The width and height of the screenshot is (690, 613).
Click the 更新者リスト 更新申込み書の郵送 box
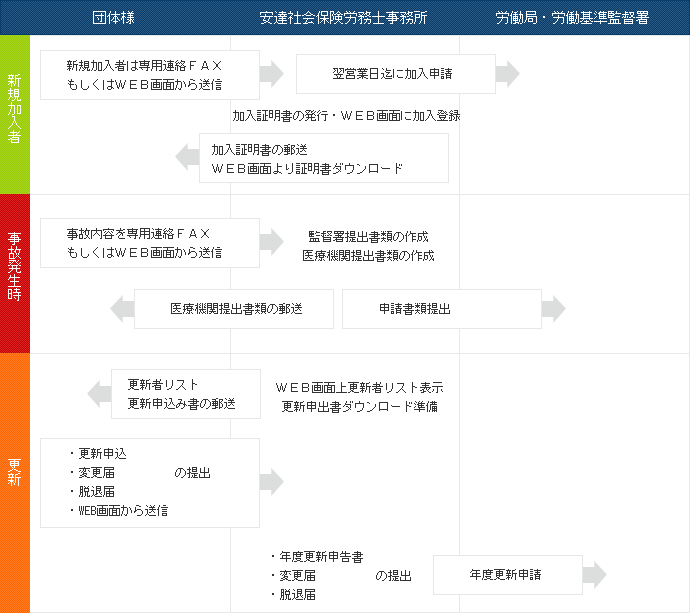click(x=186, y=394)
